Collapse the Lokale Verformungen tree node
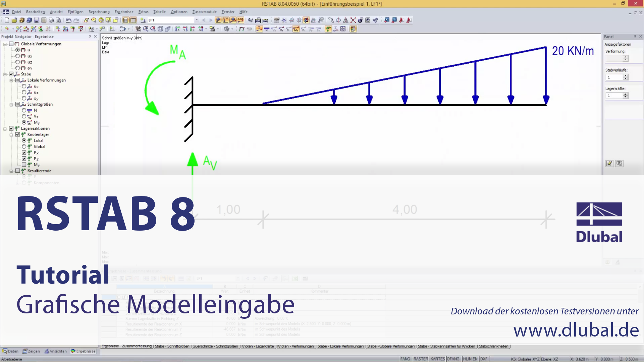 click(11, 80)
